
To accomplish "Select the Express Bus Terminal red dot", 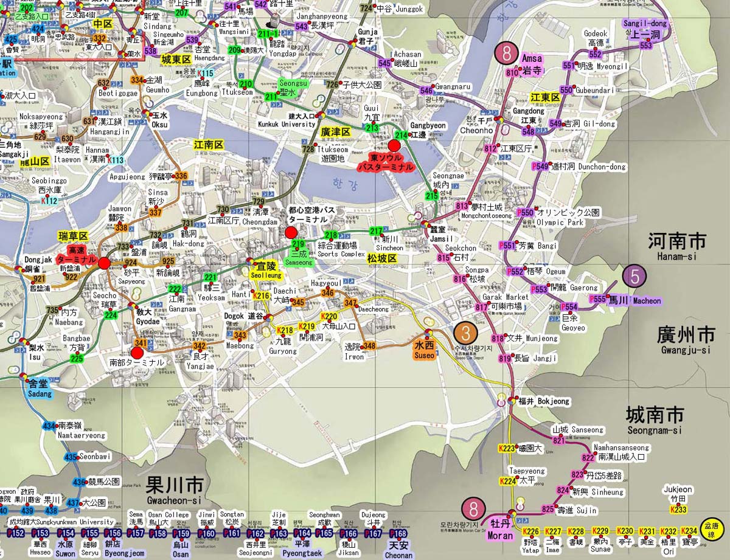I will pos(104,263).
